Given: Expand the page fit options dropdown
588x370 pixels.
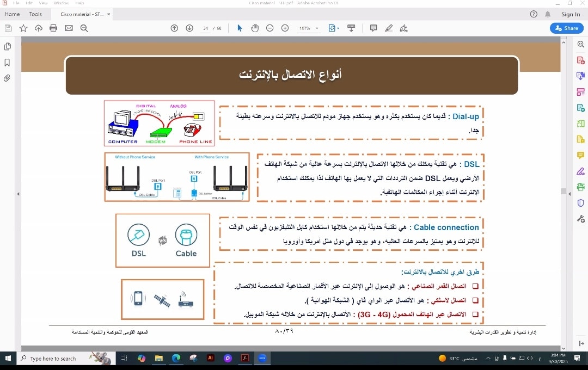Looking at the screenshot, I should click(334, 28).
